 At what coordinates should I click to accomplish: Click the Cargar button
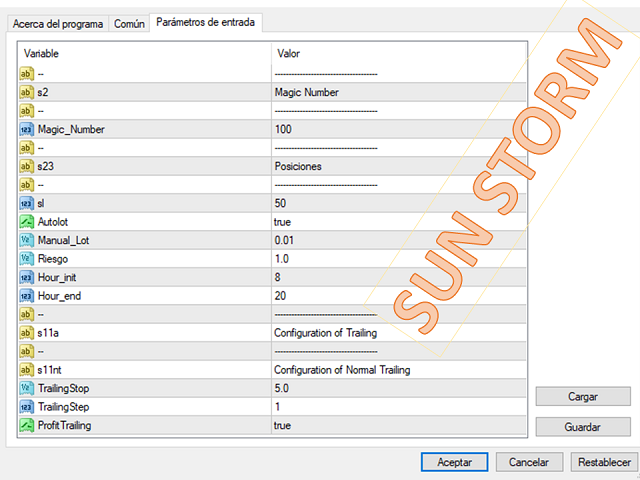582,396
